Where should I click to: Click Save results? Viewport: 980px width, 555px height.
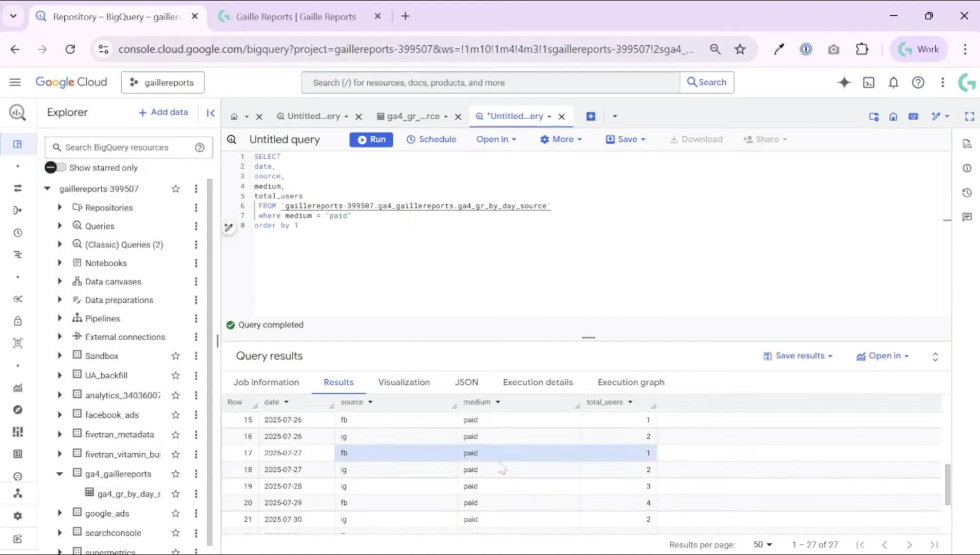[x=798, y=356]
